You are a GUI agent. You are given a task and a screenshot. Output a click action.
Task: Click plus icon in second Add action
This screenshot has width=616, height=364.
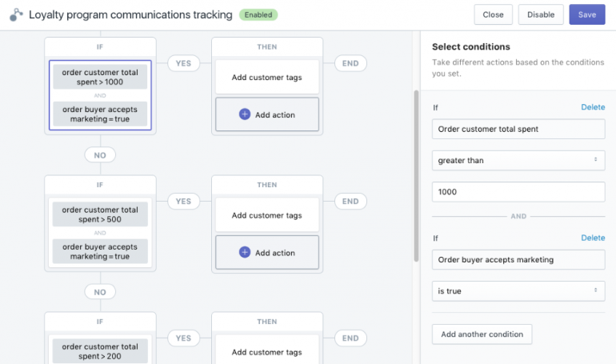tap(245, 253)
